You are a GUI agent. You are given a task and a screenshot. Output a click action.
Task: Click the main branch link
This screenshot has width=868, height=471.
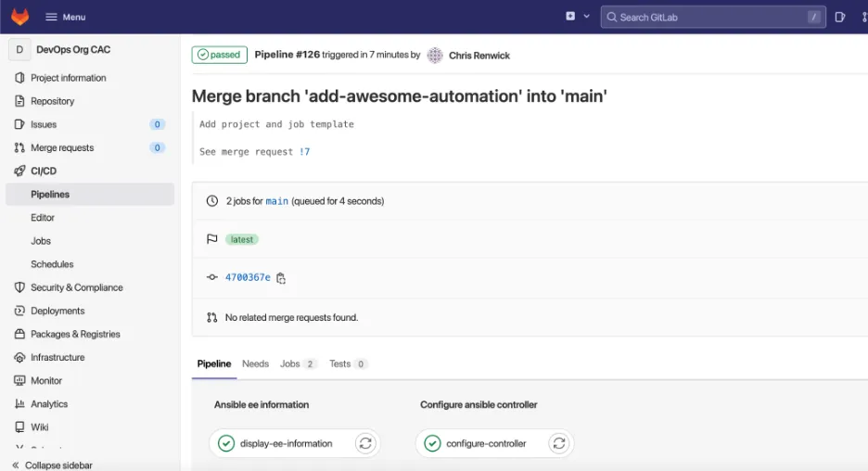[x=276, y=201]
